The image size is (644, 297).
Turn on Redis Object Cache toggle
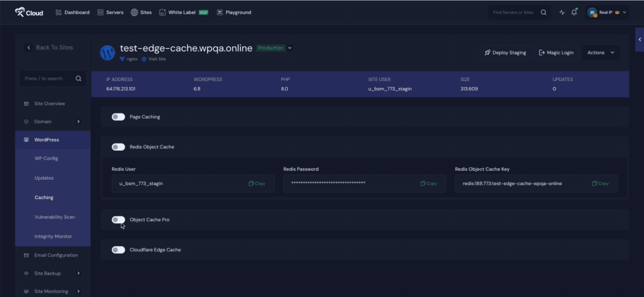pos(118,147)
